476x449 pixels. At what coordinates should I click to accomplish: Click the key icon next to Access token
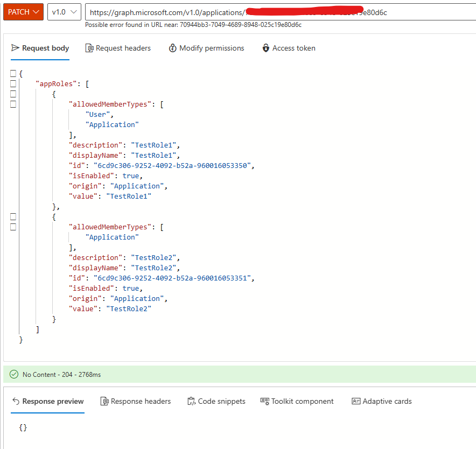(x=265, y=48)
